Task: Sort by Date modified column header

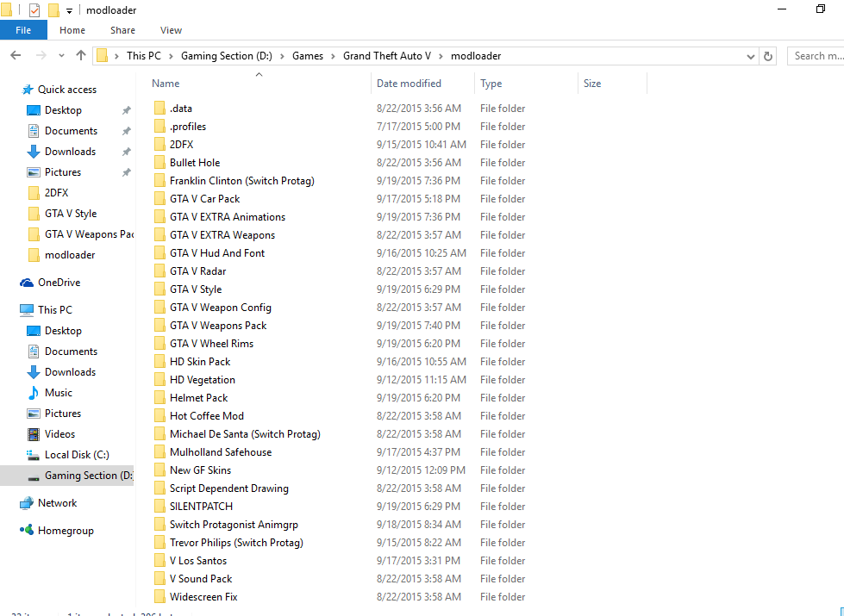Action: coord(409,84)
